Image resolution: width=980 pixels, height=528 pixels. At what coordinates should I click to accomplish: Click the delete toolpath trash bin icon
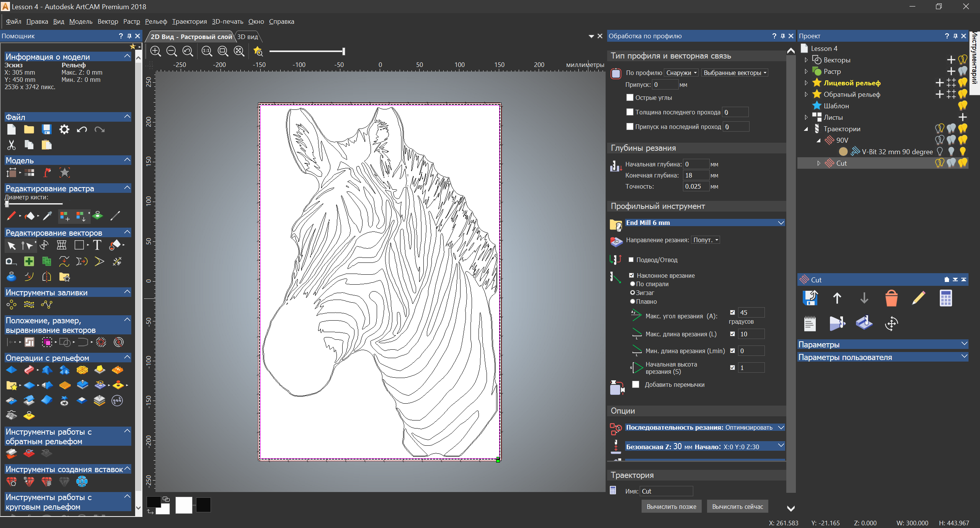891,298
